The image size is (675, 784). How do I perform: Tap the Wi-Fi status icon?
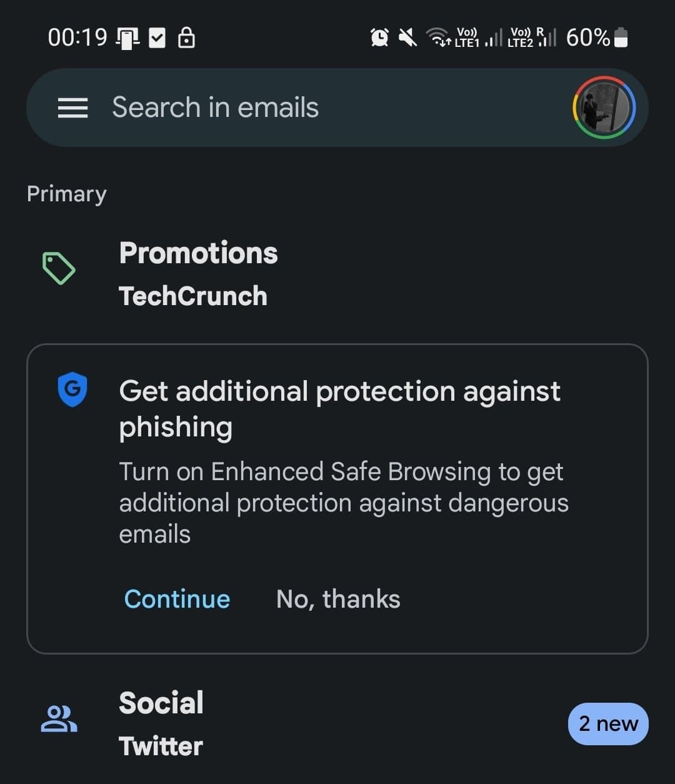coord(438,38)
